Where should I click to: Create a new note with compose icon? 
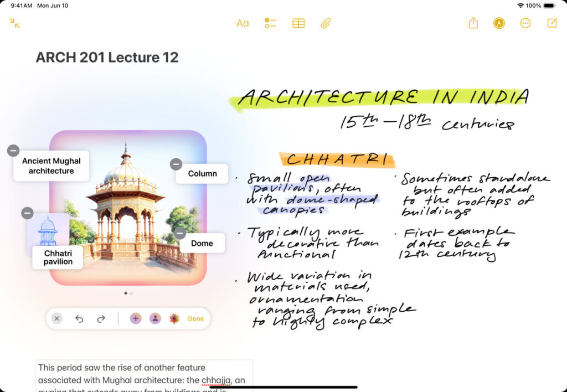pyautogui.click(x=552, y=23)
